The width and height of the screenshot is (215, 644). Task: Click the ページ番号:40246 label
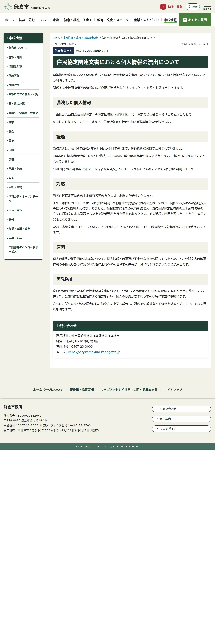coord(65,44)
